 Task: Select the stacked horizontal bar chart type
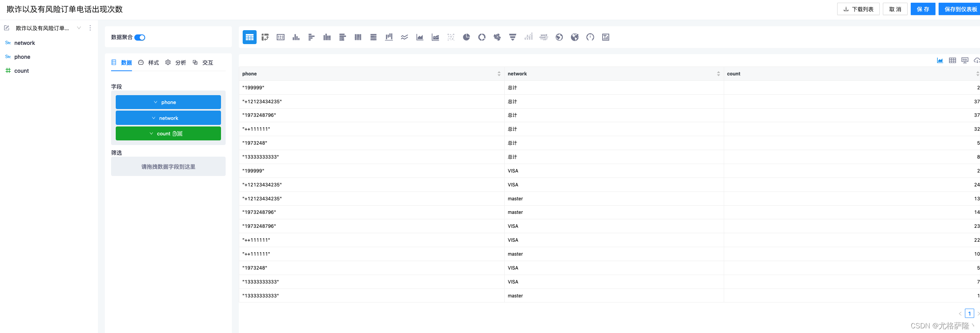pyautogui.click(x=343, y=37)
